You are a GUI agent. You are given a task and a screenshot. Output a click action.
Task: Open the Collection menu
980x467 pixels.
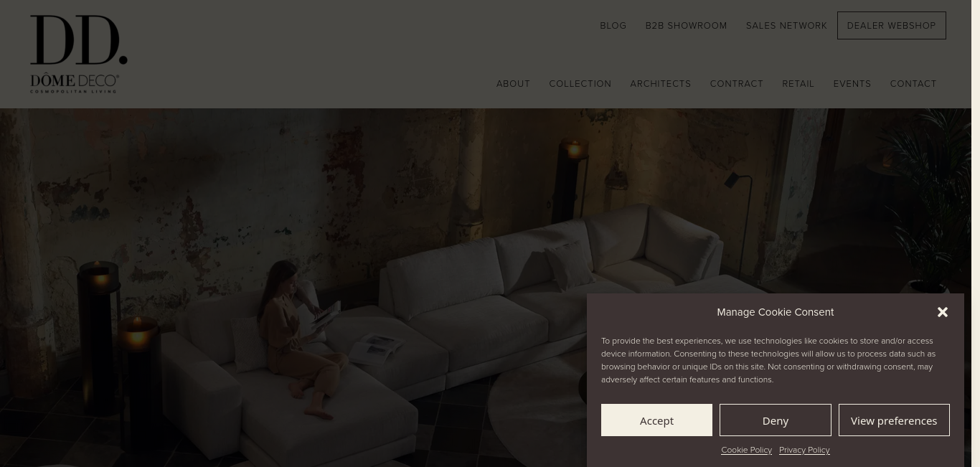click(x=580, y=84)
